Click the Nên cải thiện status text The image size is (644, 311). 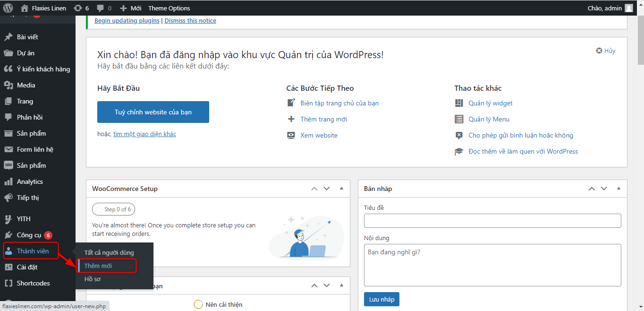pos(224,304)
